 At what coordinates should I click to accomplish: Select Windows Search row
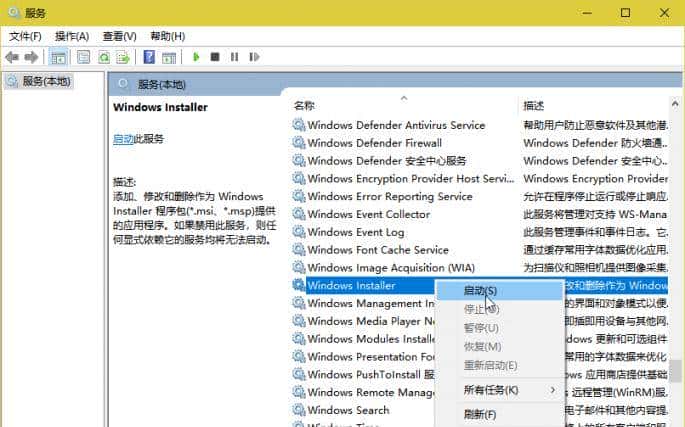364,410
